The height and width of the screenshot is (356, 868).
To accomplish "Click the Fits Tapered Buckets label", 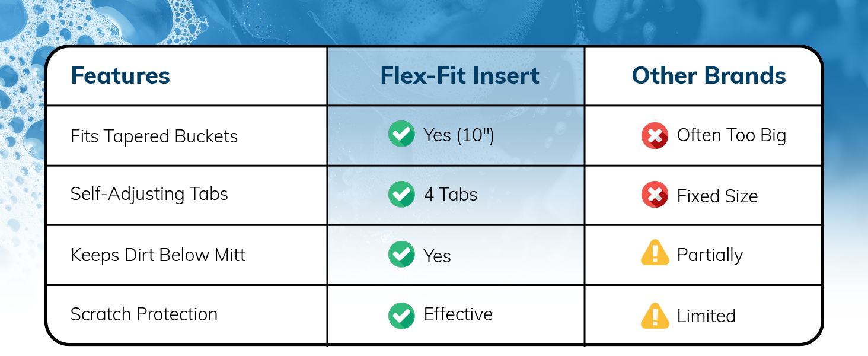I will (x=154, y=136).
